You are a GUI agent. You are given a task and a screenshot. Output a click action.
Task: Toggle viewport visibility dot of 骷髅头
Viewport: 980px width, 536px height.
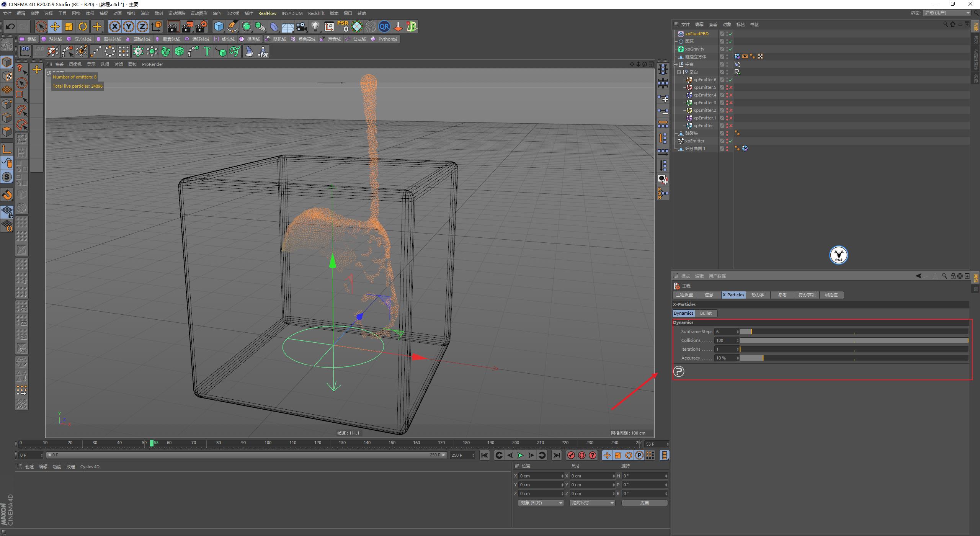[727, 131]
